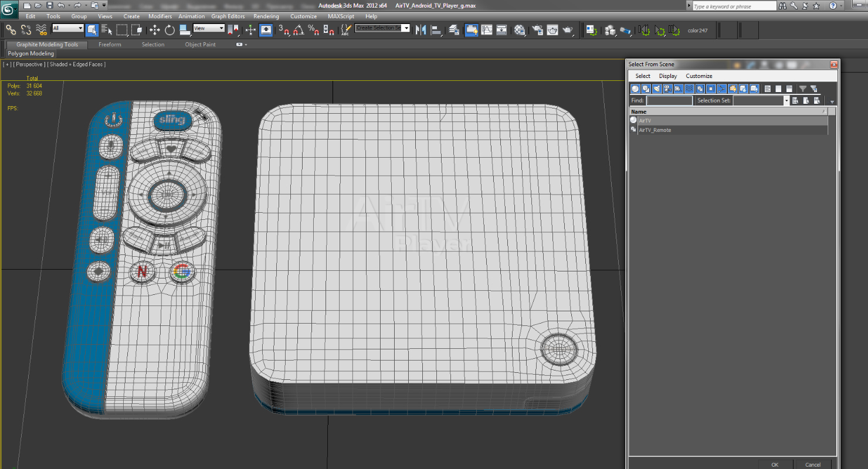Screen dimensions: 868x469
Task: Toggle Display Shapes filter in Select From Scene
Action: (x=646, y=89)
